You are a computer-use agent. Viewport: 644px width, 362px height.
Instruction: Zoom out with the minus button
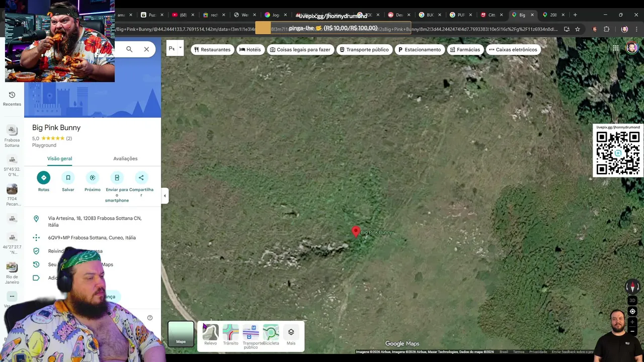click(x=632, y=331)
